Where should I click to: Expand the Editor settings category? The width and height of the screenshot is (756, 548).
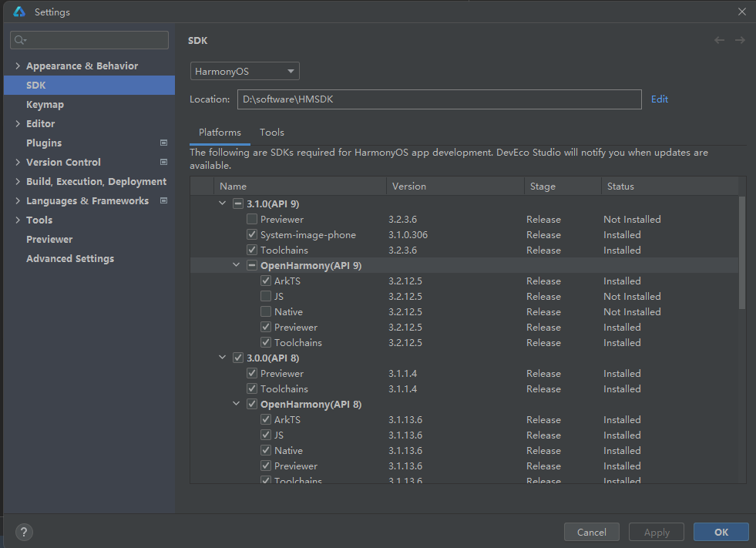pyautogui.click(x=18, y=123)
